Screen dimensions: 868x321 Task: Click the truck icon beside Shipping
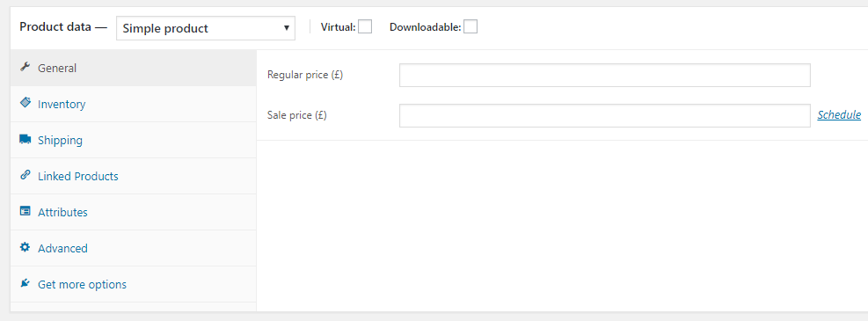point(25,140)
